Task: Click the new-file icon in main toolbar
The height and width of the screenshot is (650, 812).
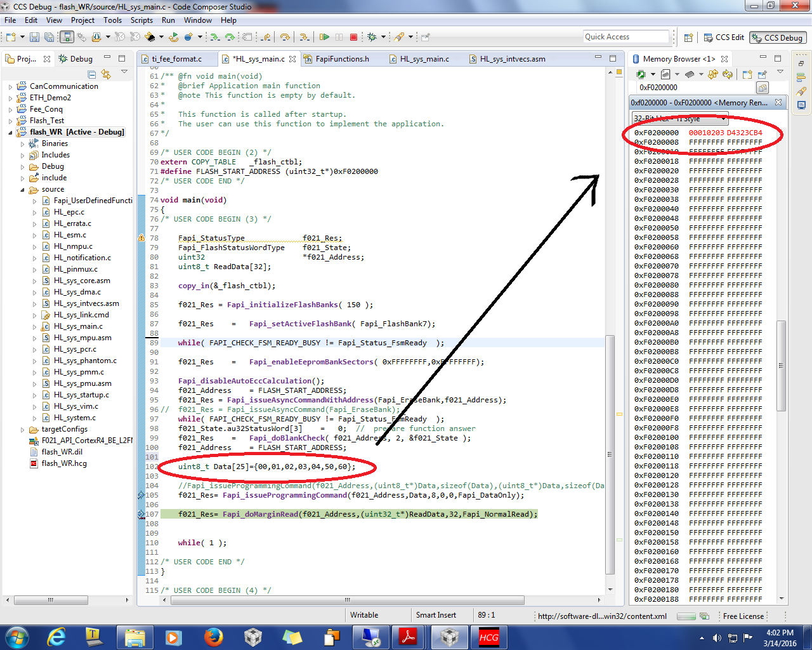Action: click(x=11, y=37)
